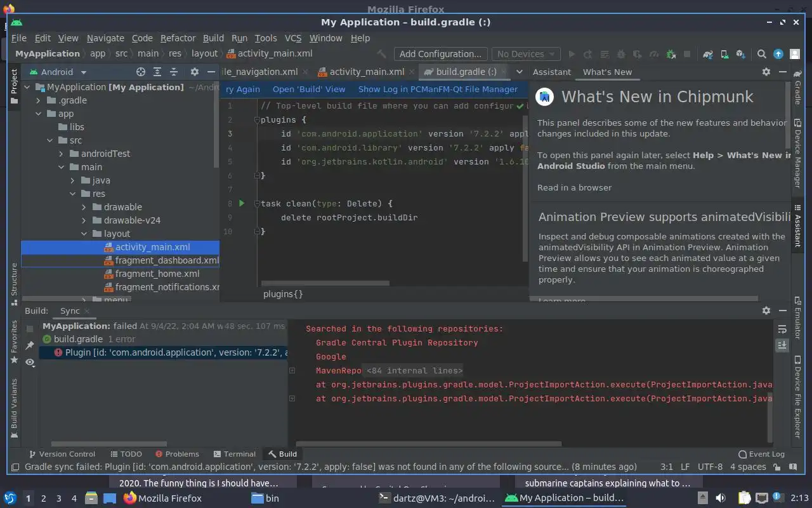
Task: Click the Apply Code Changes toolbar icon
Action: tap(605, 54)
